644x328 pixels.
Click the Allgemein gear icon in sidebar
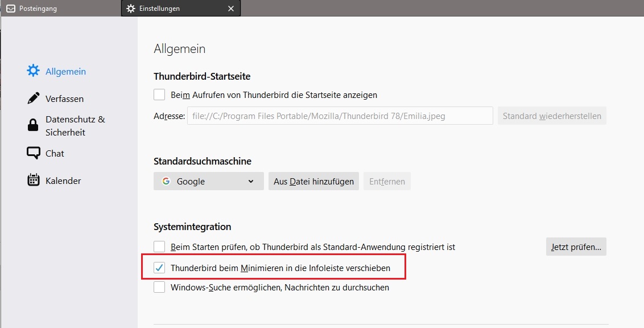(34, 71)
